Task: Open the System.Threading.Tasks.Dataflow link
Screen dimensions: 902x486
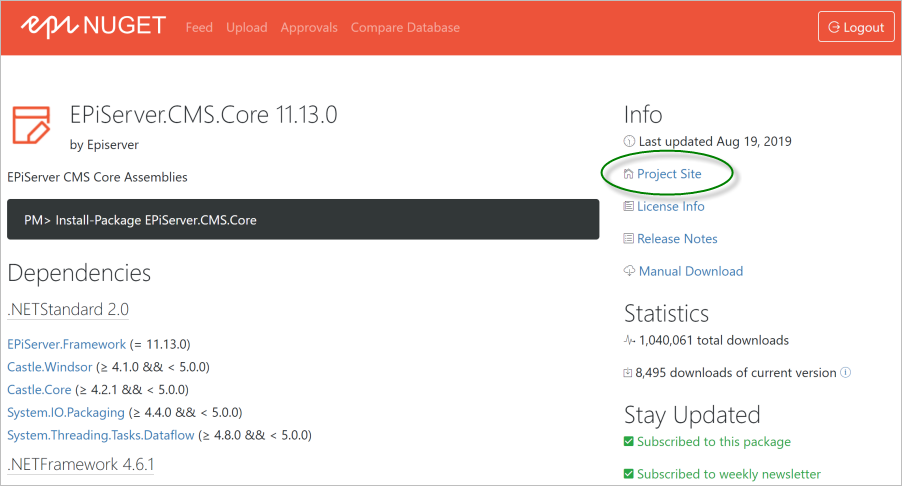Action: pos(100,435)
